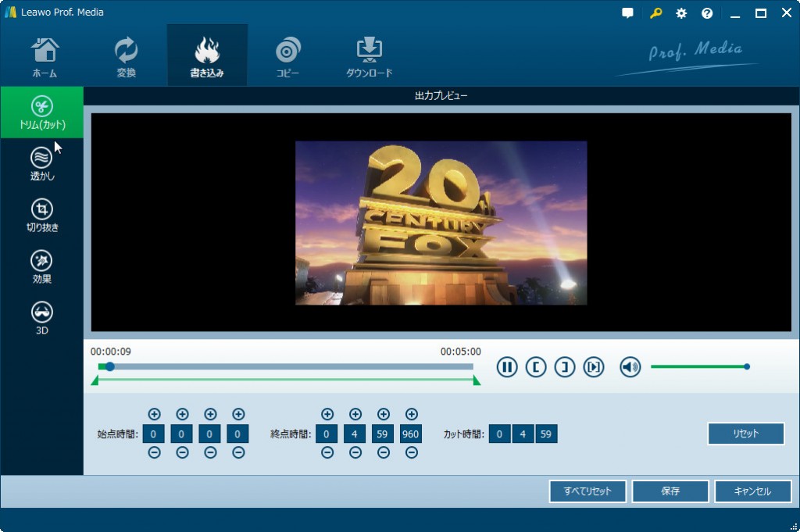Mute the preview volume speaker

[x=630, y=366]
